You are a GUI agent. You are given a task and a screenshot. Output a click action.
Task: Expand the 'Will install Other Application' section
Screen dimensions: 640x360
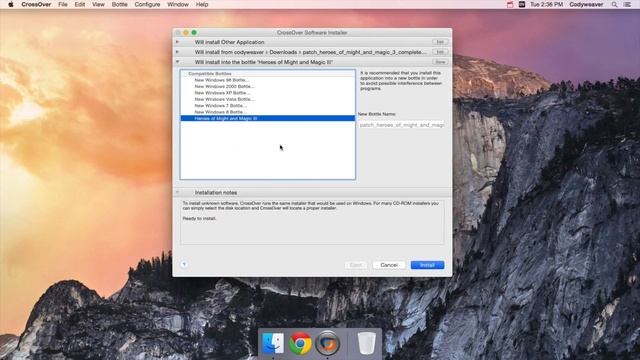point(177,42)
